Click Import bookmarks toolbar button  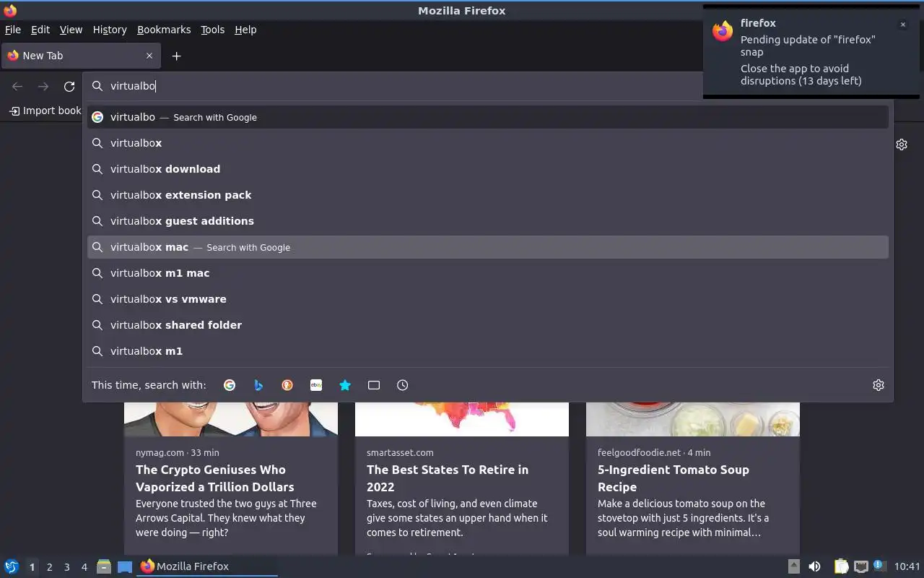pyautogui.click(x=45, y=111)
